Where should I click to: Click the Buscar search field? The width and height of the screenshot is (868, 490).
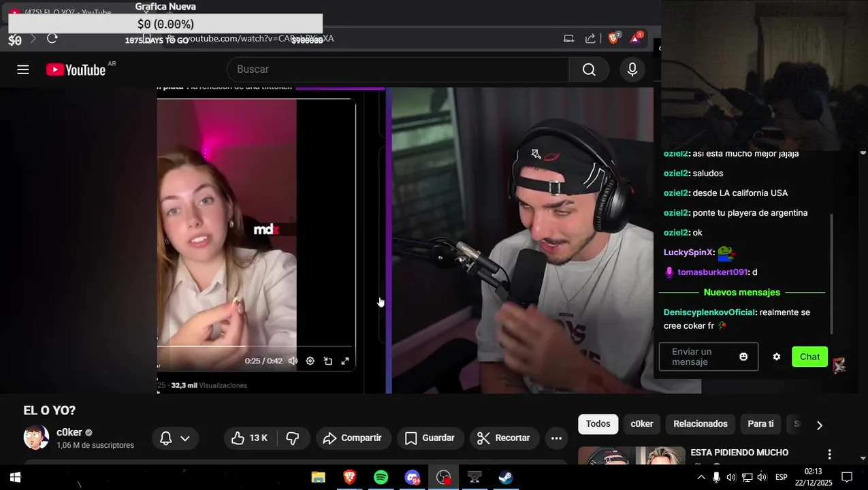coord(398,69)
